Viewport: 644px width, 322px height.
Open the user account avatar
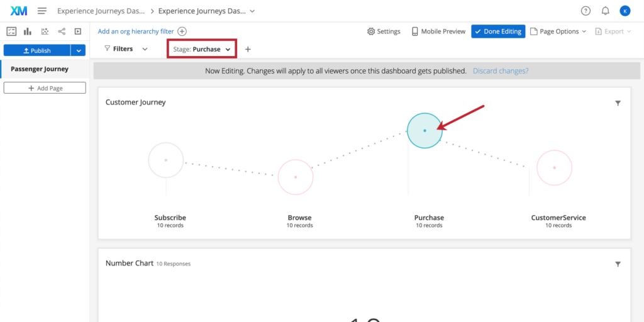coord(625,11)
